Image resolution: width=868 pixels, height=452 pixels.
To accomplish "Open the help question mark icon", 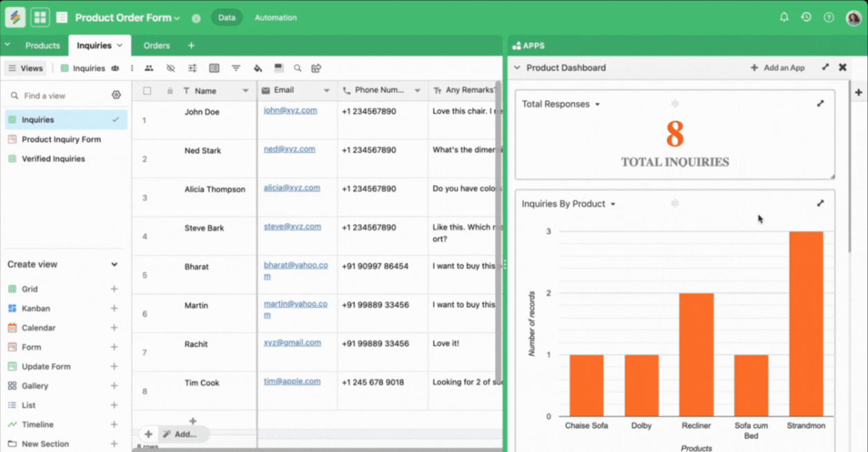I will coord(829,17).
